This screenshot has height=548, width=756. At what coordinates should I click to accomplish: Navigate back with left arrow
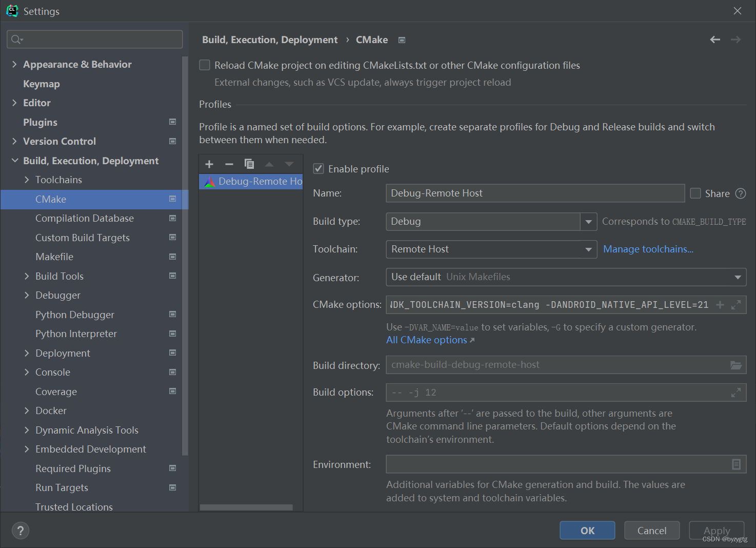click(715, 40)
